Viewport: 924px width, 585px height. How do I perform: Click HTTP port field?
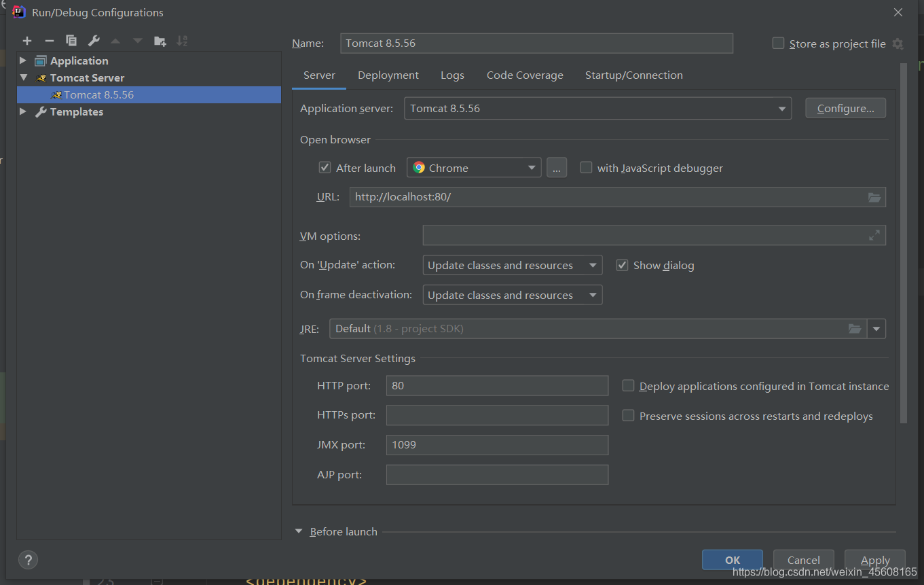coord(497,385)
